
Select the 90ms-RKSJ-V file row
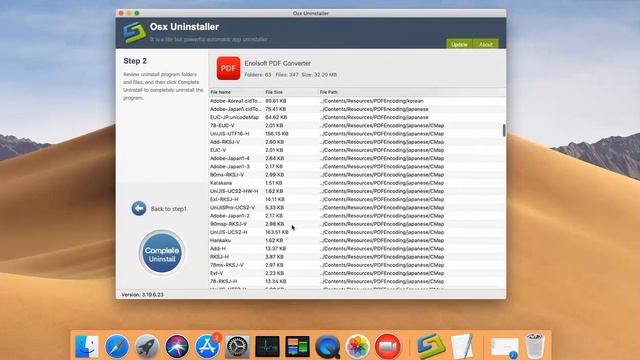[x=357, y=175]
